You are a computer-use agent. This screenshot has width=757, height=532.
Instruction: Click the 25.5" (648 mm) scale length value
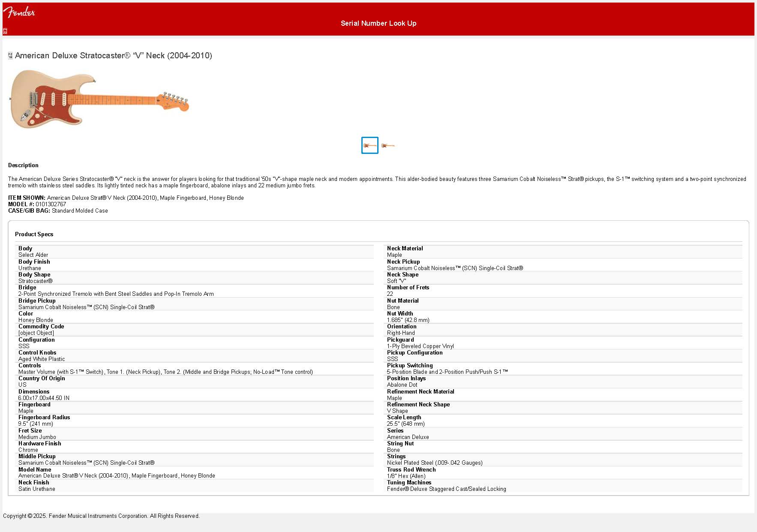click(406, 424)
